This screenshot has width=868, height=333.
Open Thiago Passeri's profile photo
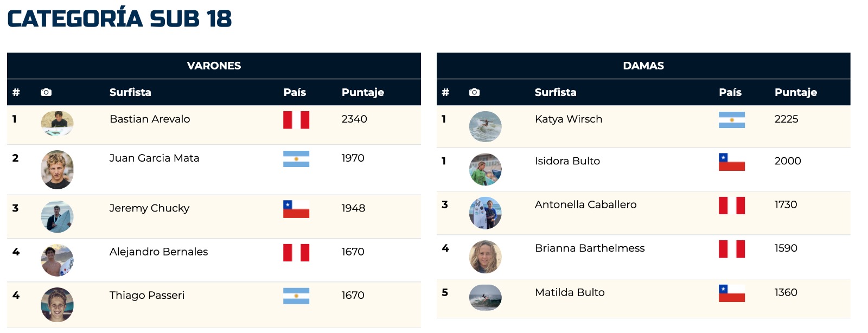(x=57, y=305)
